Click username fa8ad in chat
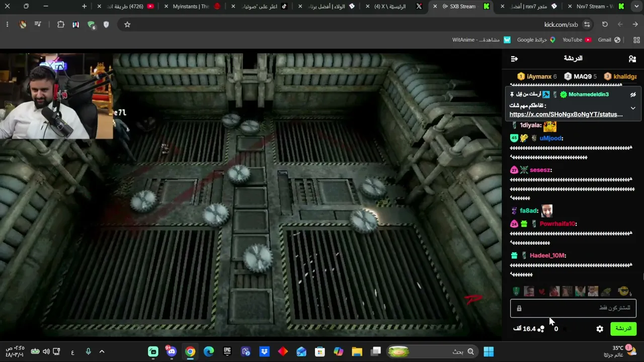Viewport: 644px width, 362px height. 529,211
